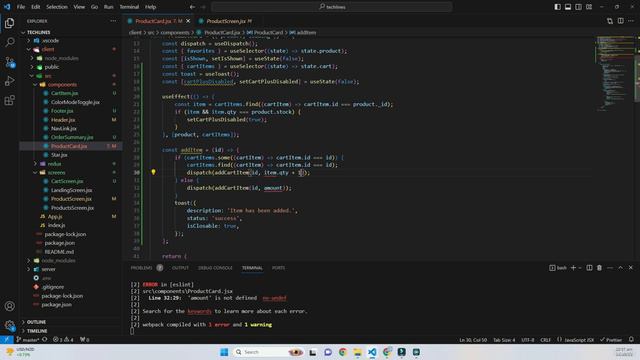Open the Search view in activity bar

[x=9, y=42]
